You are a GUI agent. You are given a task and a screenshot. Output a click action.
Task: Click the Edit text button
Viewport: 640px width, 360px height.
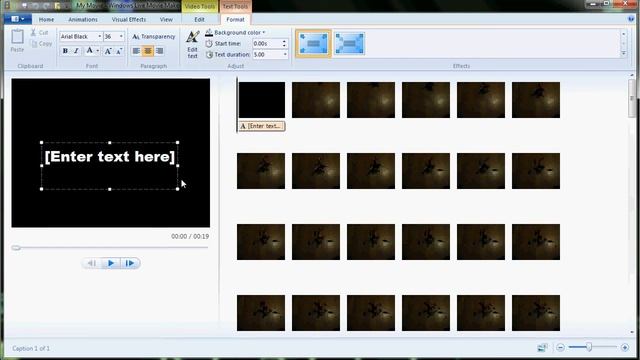coord(192,44)
